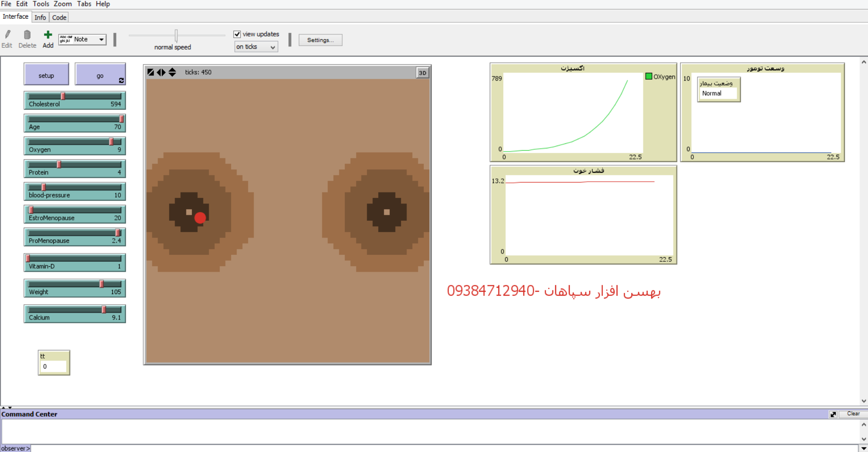Click the Delete trash icon
Image resolution: width=868 pixels, height=452 pixels.
coord(27,35)
